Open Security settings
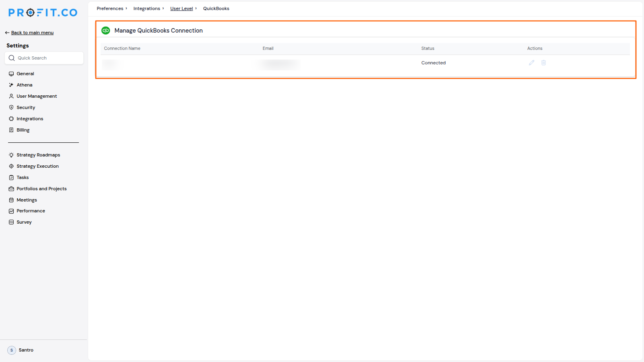 26,107
